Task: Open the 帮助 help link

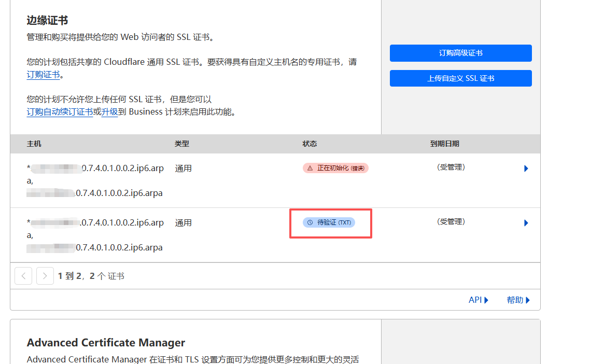Action: (x=518, y=300)
